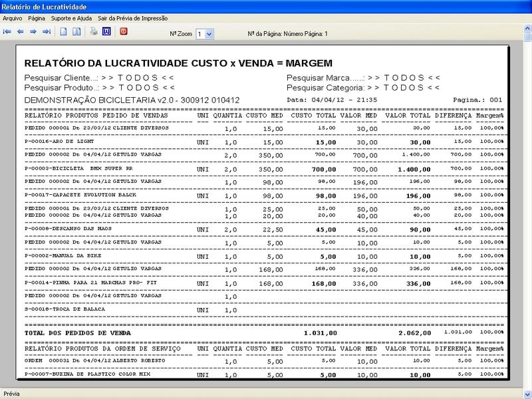Click header RELATÓRIO PRODUTOS PEDIDO DE VENDAS
This screenshot has height=399, width=532.
tap(96, 115)
